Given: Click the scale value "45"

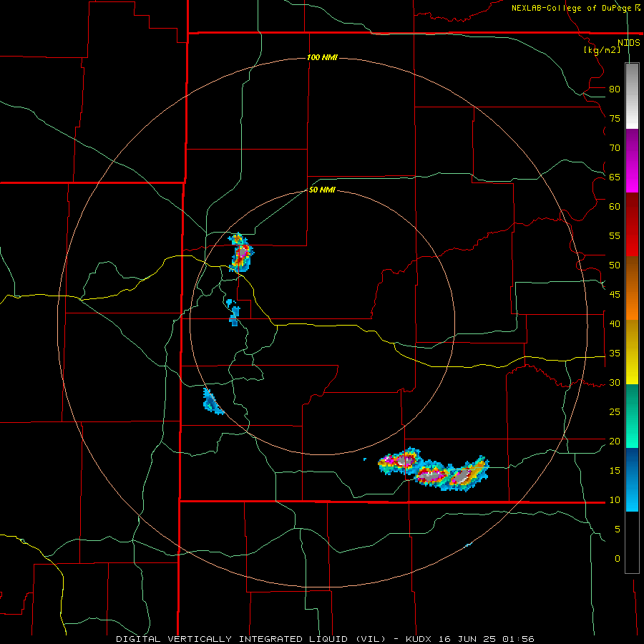Looking at the screenshot, I should tap(615, 295).
